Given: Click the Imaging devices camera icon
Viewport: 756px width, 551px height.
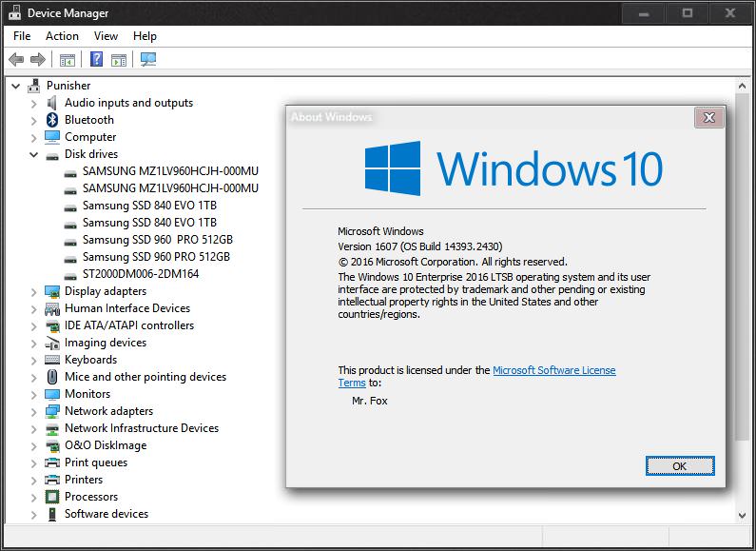Looking at the screenshot, I should coord(52,343).
